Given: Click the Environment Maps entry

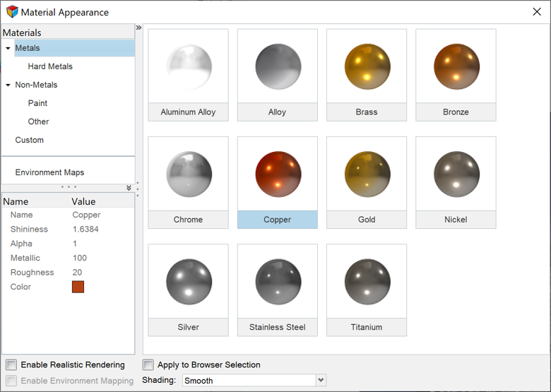Looking at the screenshot, I should click(x=49, y=172).
